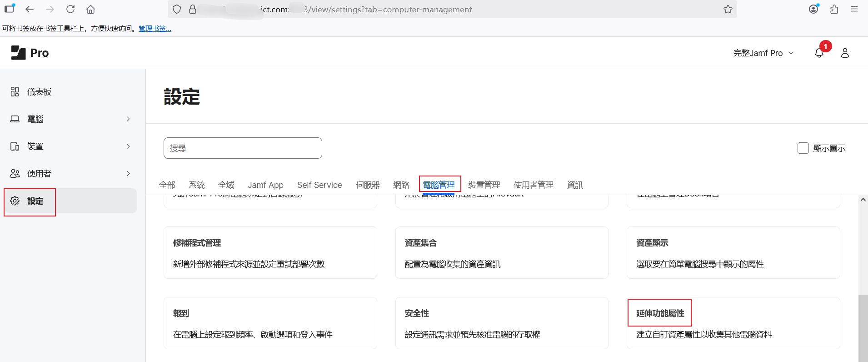
Task: Enable the 顯示圖示 checkbox
Action: tap(803, 148)
